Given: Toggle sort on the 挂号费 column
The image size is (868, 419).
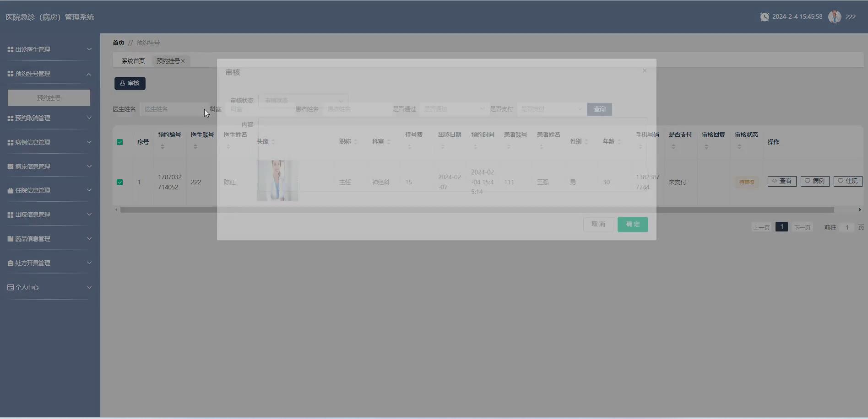Looking at the screenshot, I should click(410, 145).
